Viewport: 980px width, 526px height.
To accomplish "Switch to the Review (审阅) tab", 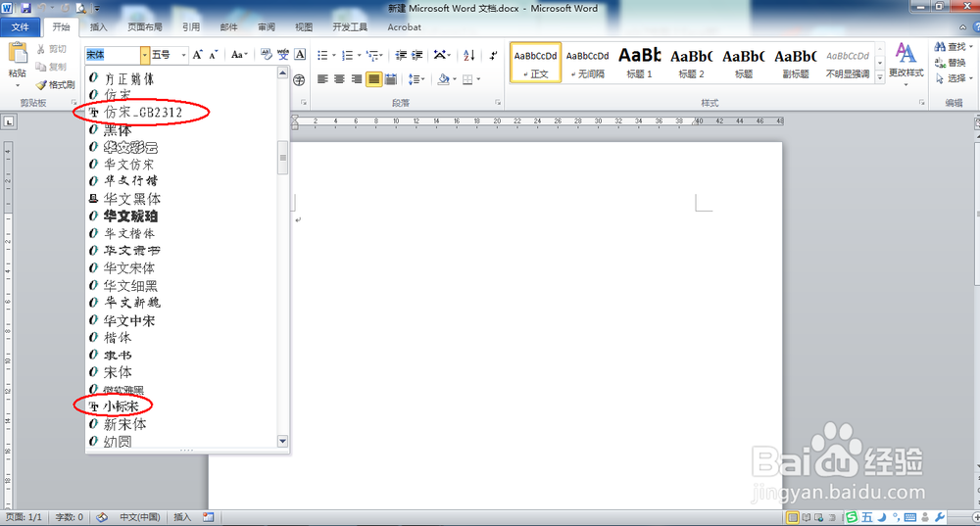I will point(266,26).
